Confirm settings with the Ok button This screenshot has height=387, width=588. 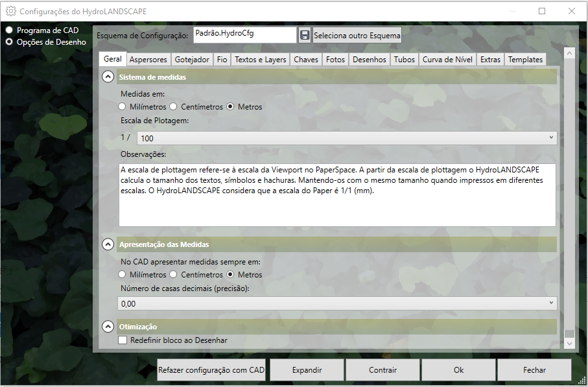[x=458, y=370]
